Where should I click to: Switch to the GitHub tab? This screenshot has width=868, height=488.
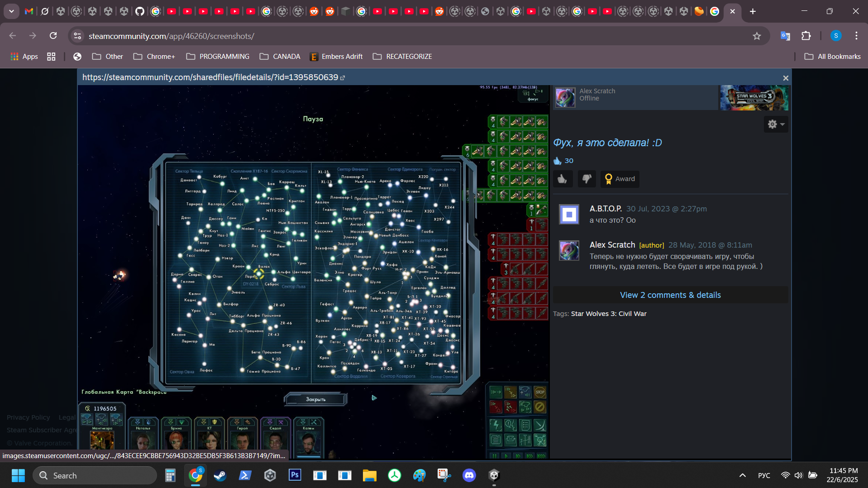tap(140, 11)
